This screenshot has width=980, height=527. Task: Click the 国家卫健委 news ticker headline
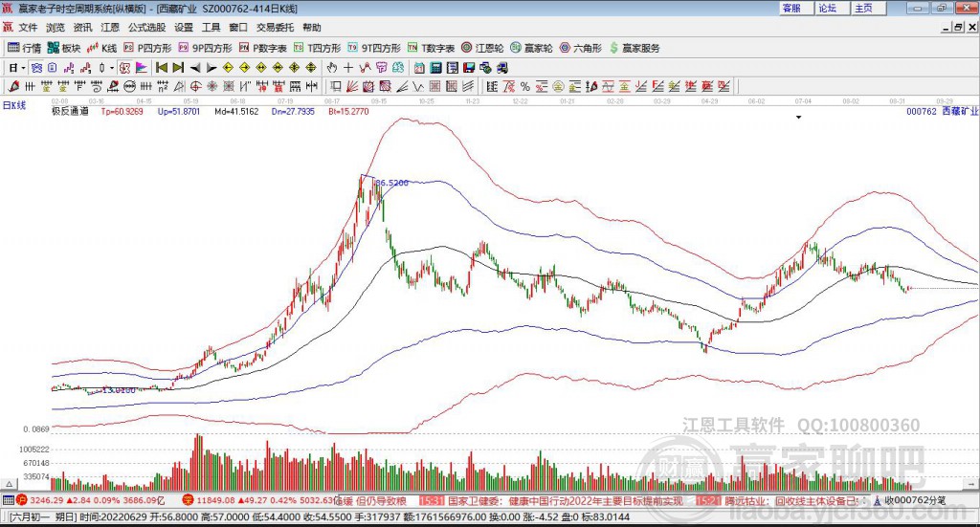(x=566, y=501)
